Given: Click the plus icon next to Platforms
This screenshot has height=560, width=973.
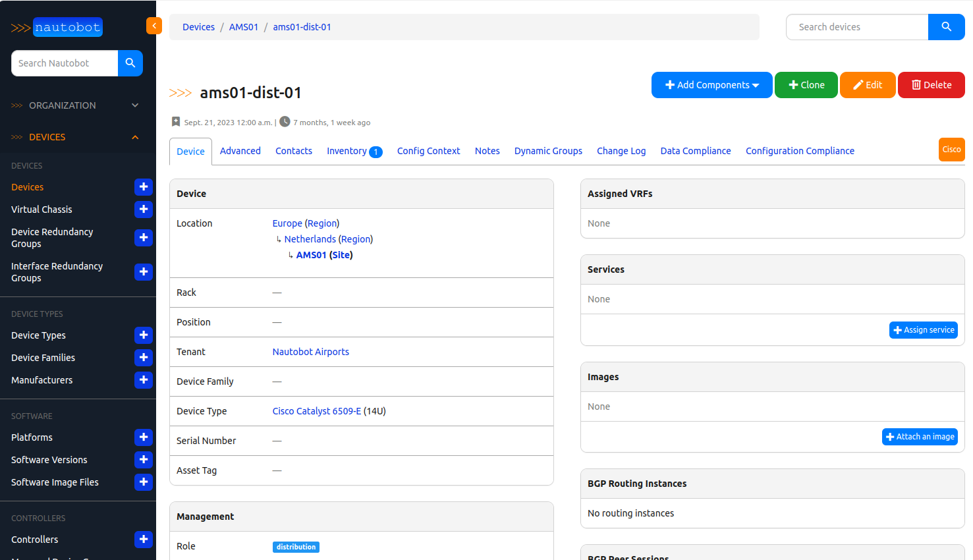Looking at the screenshot, I should click(143, 437).
